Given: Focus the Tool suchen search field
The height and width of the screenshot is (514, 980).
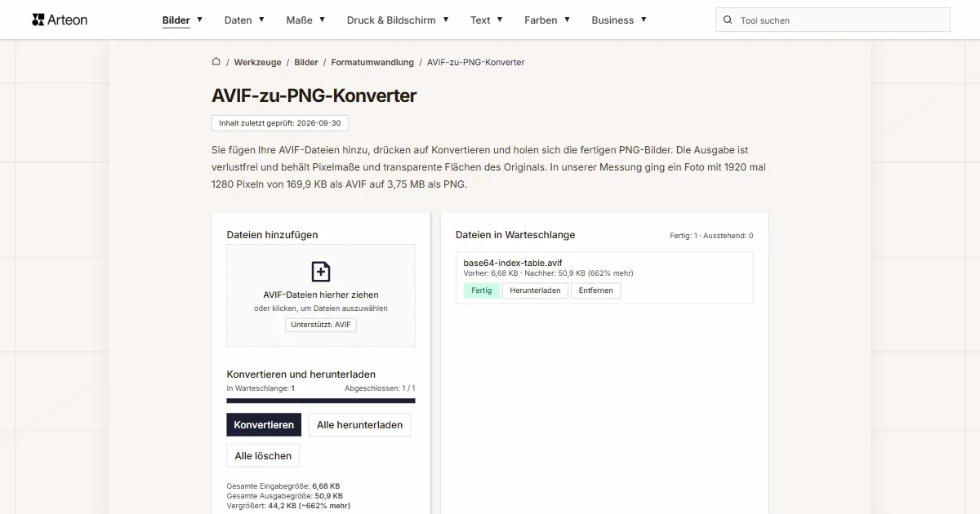Looking at the screenshot, I should pos(833,20).
